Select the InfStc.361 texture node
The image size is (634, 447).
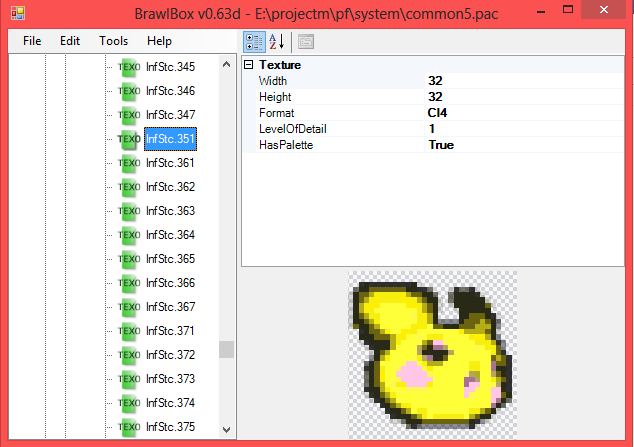(170, 163)
